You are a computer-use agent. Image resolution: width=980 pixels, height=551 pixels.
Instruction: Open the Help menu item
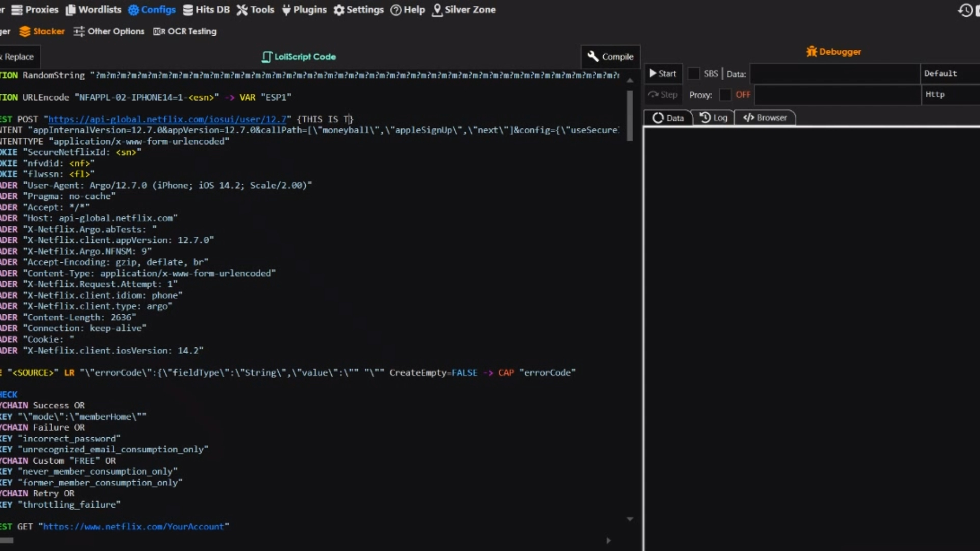[408, 10]
